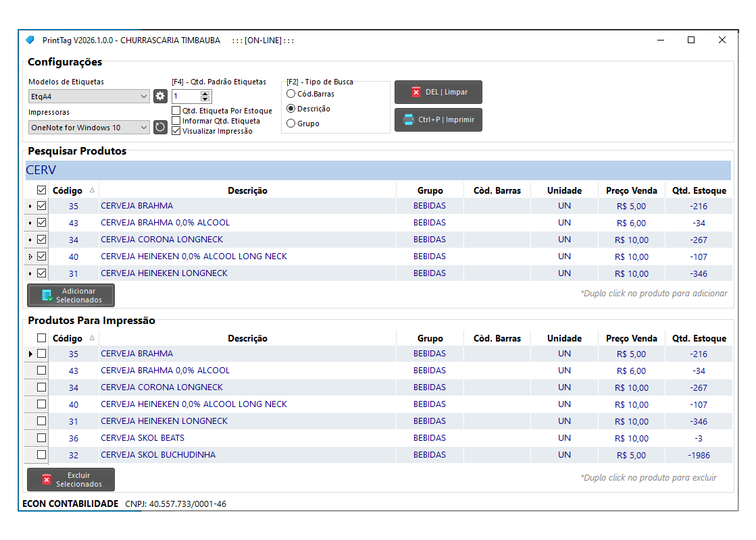Expand the Impressoras printer dropdown

[89, 127]
